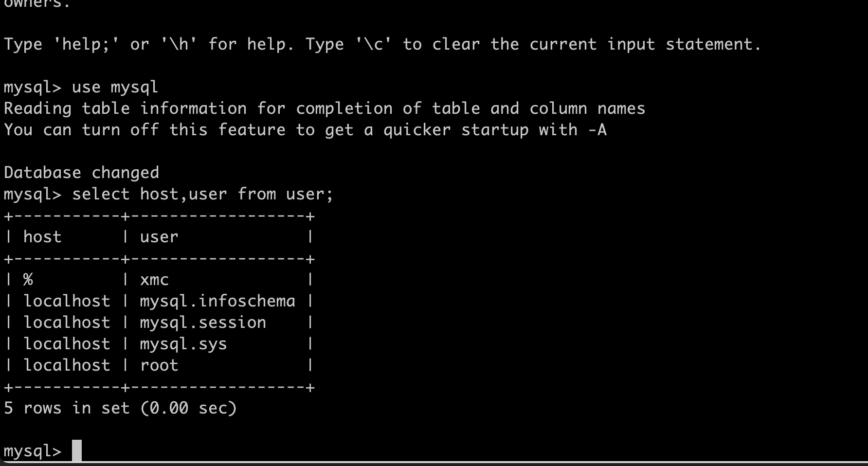Screen dimensions: 868x466
Task: Click the 'mysql.sys' user entry
Action: (183, 344)
